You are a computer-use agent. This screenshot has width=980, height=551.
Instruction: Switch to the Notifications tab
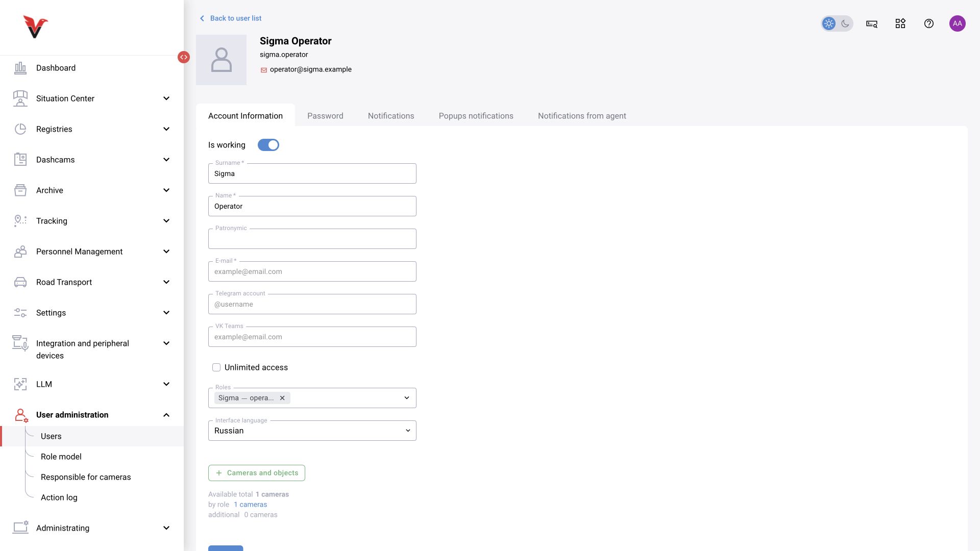[x=391, y=116]
